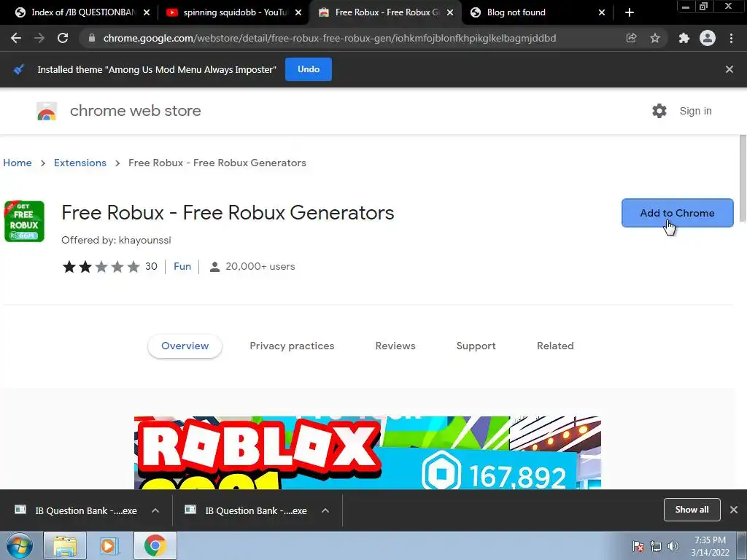Expand options for second IB Question Bank download
The width and height of the screenshot is (747, 560).
pyautogui.click(x=325, y=510)
